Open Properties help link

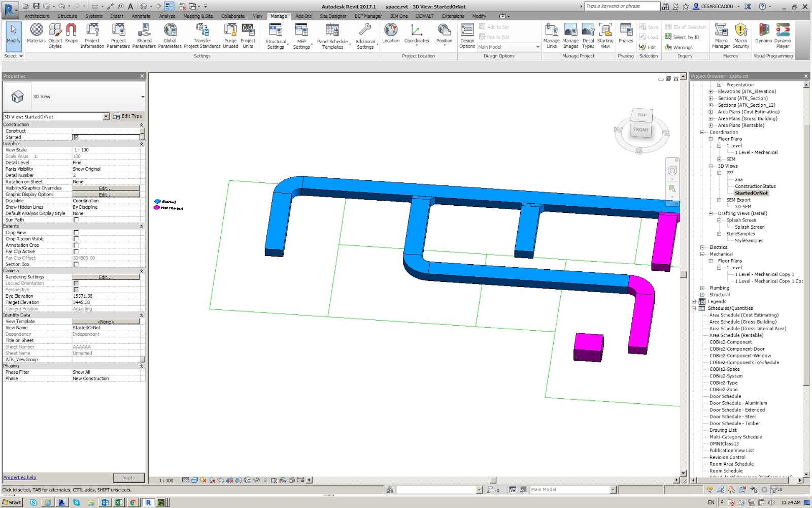[x=19, y=477]
